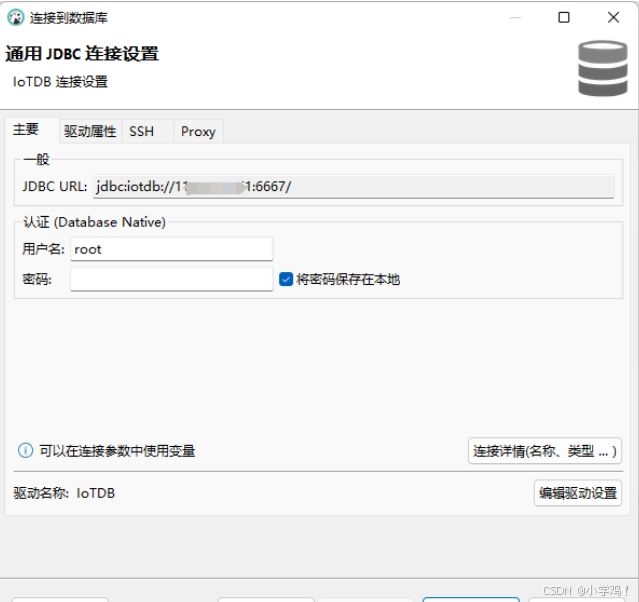Viewport: 639px width, 602px height.
Task: Click the 认证 (Database Native) group label
Action: pos(95,222)
